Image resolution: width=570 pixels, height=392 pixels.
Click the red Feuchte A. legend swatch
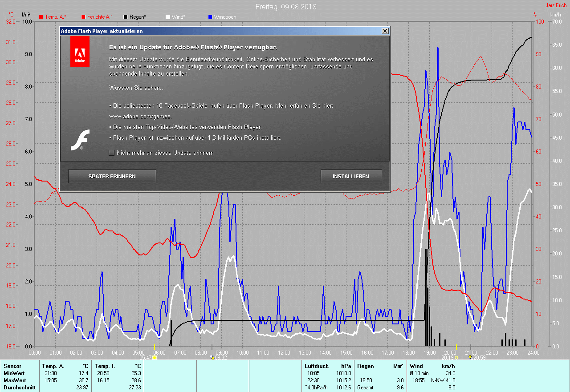pyautogui.click(x=83, y=17)
